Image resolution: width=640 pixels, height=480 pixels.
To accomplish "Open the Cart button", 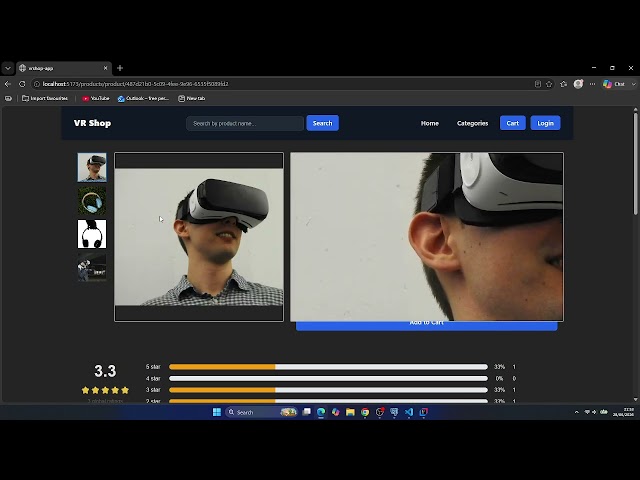I will coord(513,123).
